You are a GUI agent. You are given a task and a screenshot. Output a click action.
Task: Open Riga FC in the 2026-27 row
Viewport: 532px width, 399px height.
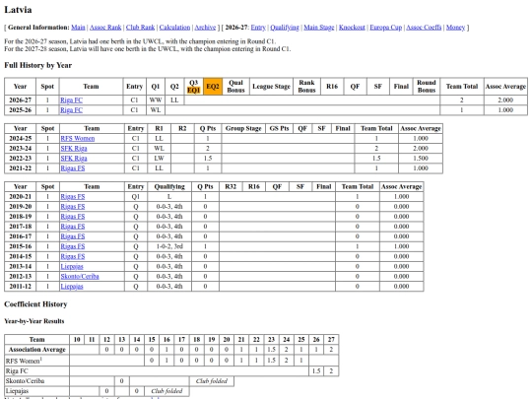tap(71, 100)
